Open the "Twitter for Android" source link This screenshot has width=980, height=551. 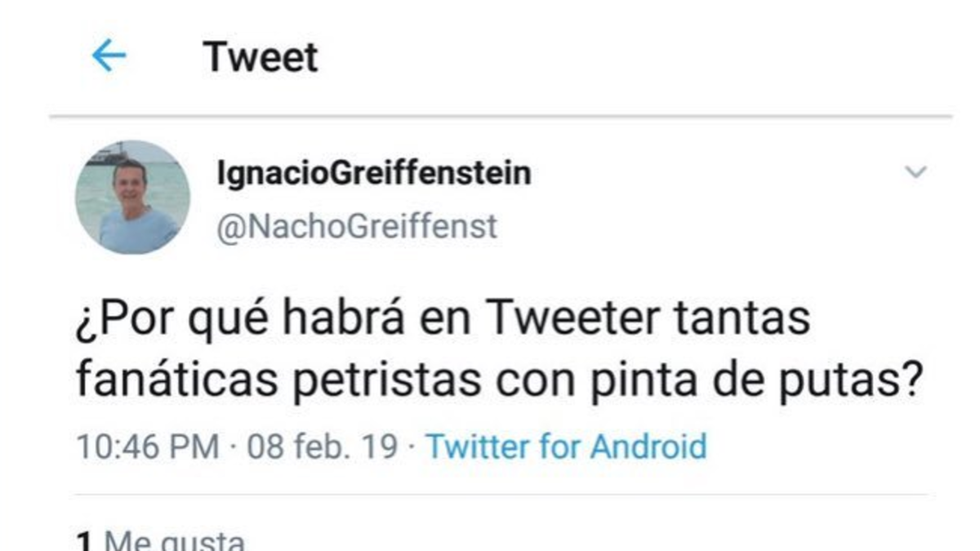coord(566,447)
